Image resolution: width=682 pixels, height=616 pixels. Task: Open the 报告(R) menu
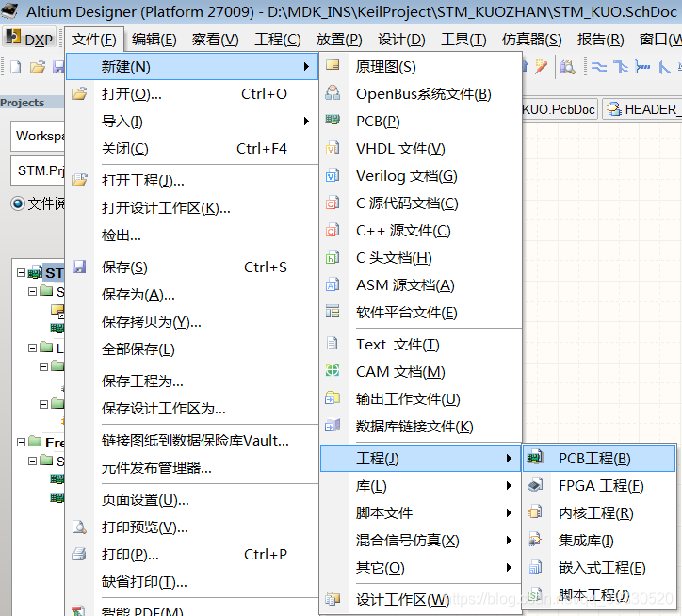click(x=600, y=40)
